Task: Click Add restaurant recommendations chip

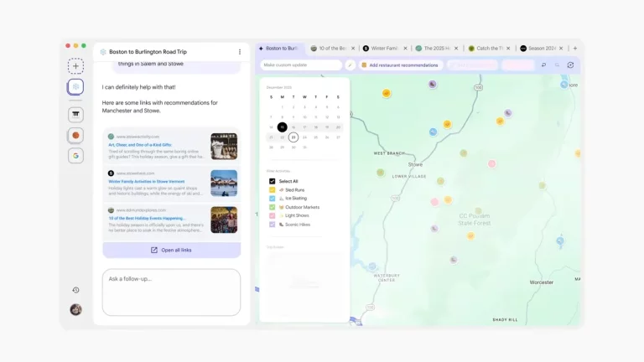Action: point(400,65)
